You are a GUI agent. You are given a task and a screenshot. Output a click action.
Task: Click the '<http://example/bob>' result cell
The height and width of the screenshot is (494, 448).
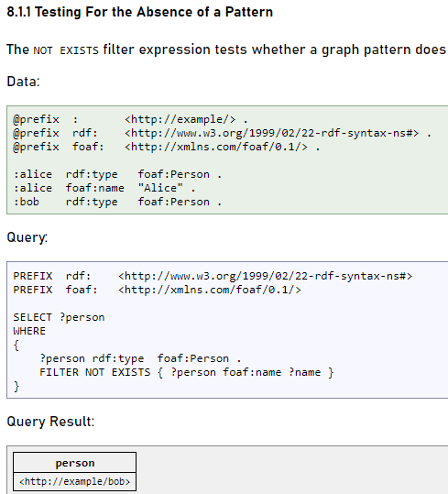[x=75, y=482]
